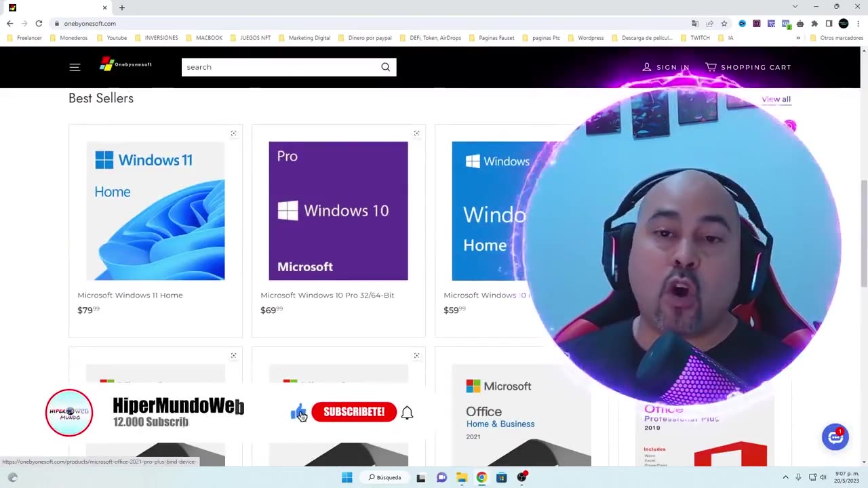
Task: Open the OBS Studio taskbar icon
Action: click(x=522, y=477)
